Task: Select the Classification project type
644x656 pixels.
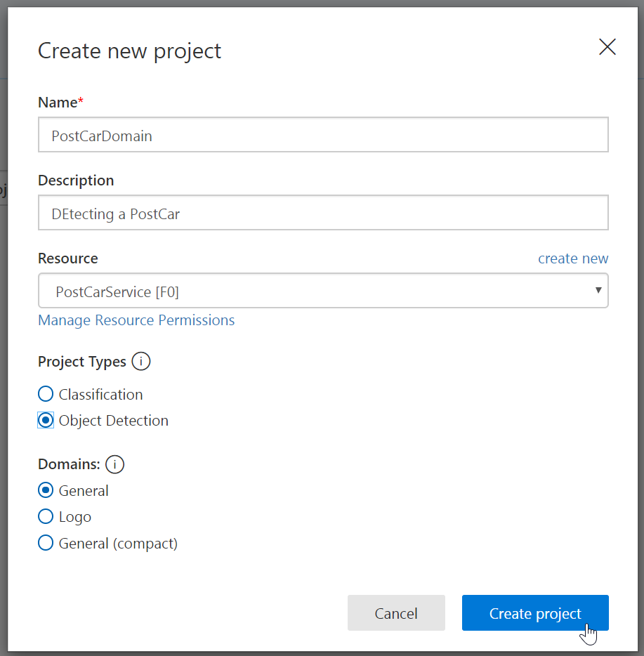Action: (46, 394)
